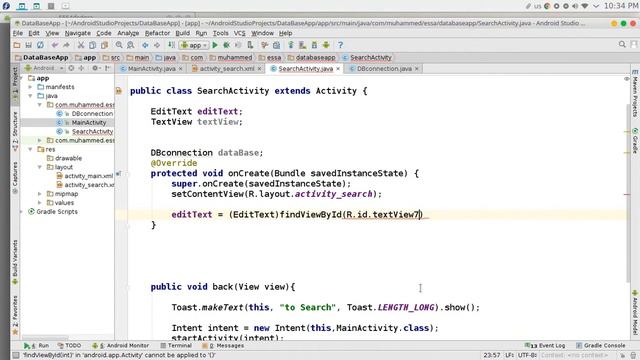Select activity_main.xml in project tree
Screen dimensions: 640x360
[x=89, y=176]
